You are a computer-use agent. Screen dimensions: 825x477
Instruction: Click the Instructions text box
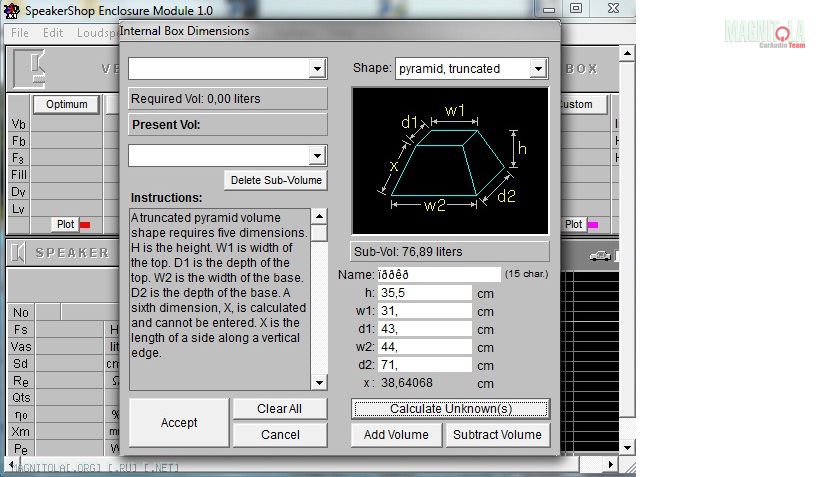[x=220, y=299]
